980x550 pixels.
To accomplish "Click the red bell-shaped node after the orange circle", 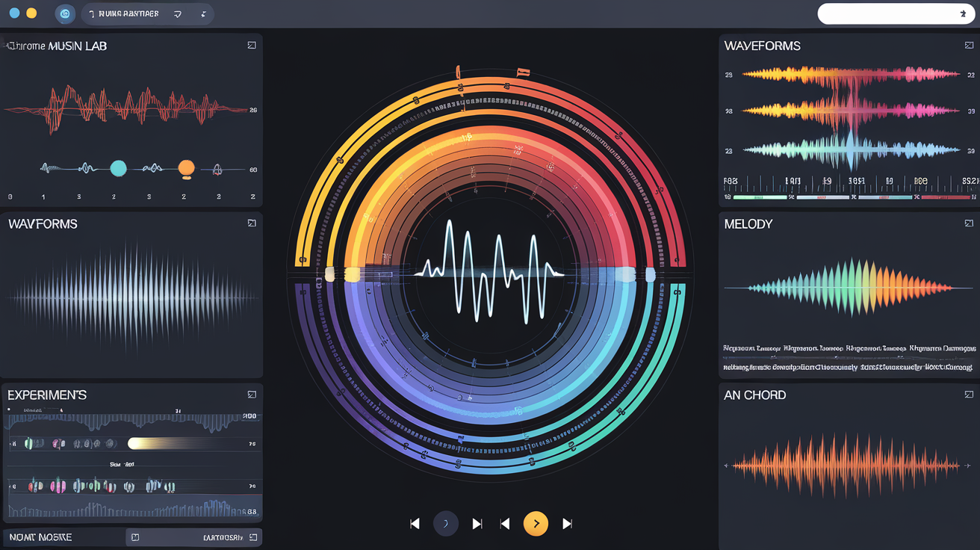I will [217, 170].
